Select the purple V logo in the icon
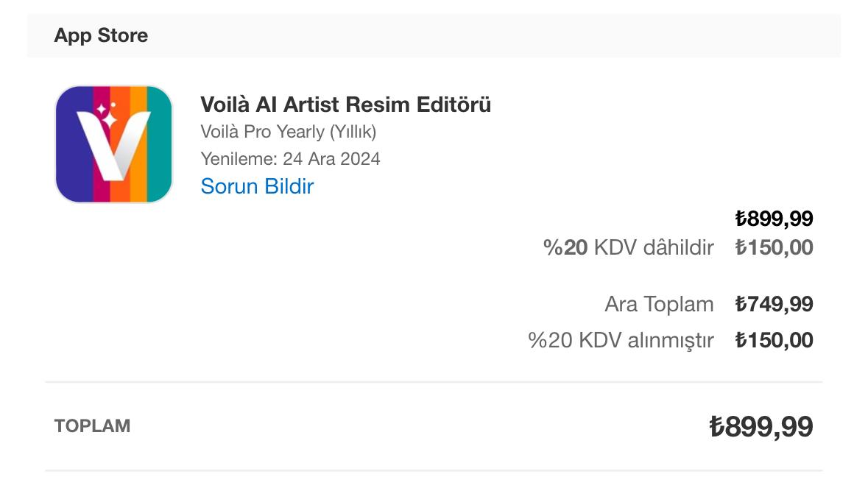The image size is (868, 488). (113, 147)
